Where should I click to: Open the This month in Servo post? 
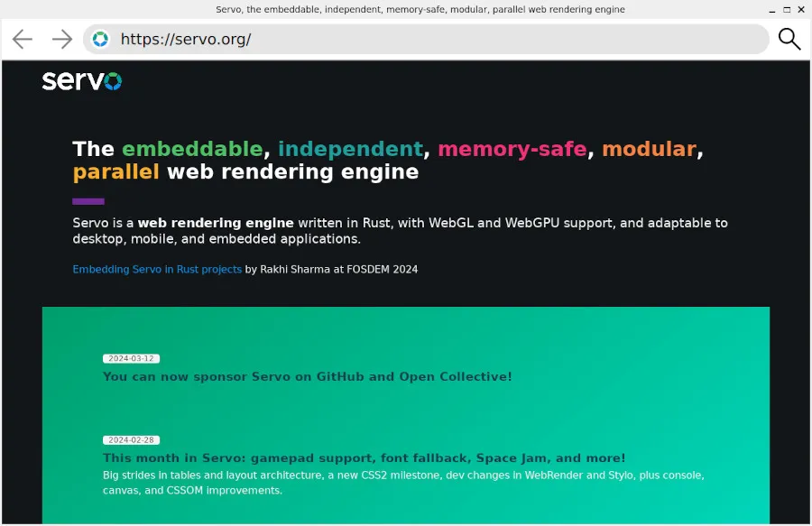[364, 457]
